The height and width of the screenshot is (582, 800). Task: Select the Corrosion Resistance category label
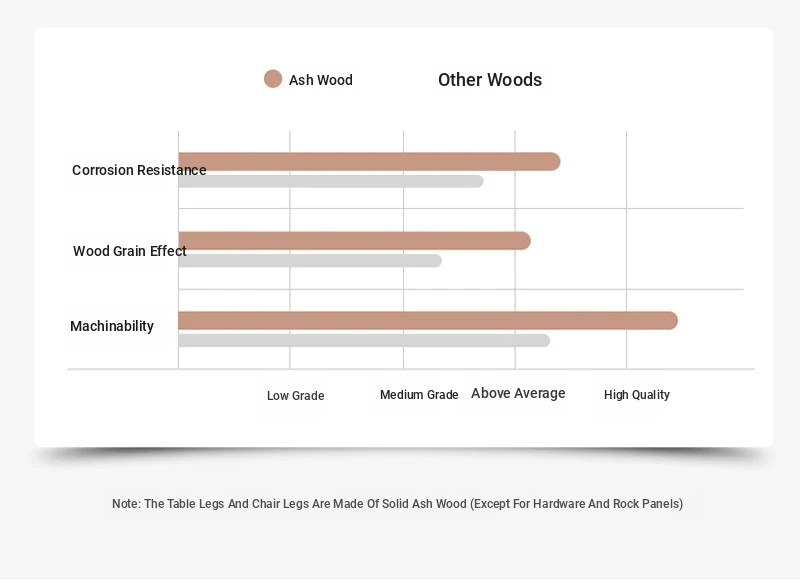139,170
